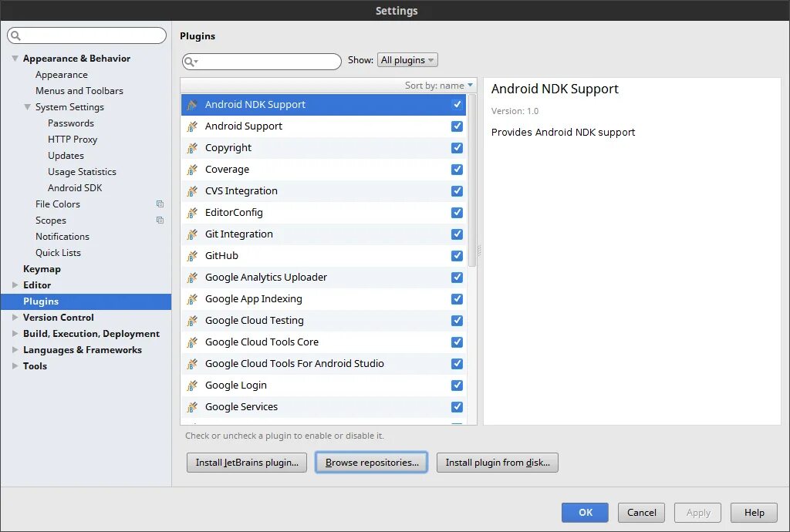Viewport: 790px width, 532px height.
Task: Click Install plugin from disk button
Action: 498,463
